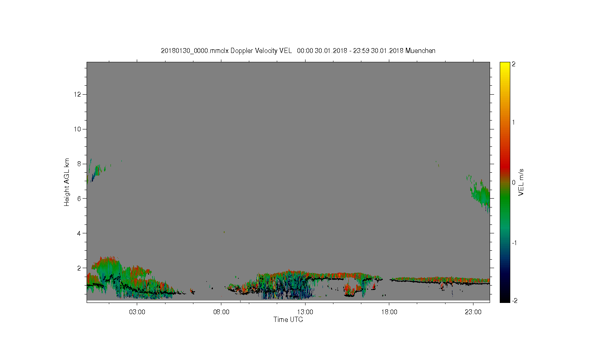Click the height tick label 12
Image resolution: width=607 pixels, height=364 pixels.
pyautogui.click(x=79, y=94)
